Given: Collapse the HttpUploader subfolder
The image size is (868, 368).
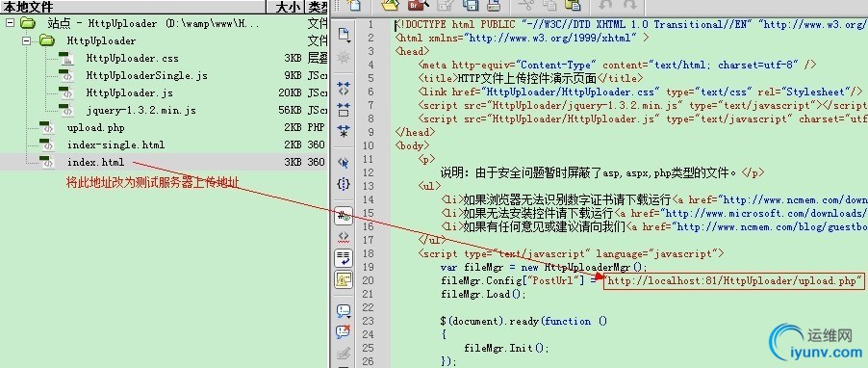Looking at the screenshot, I should 26,40.
